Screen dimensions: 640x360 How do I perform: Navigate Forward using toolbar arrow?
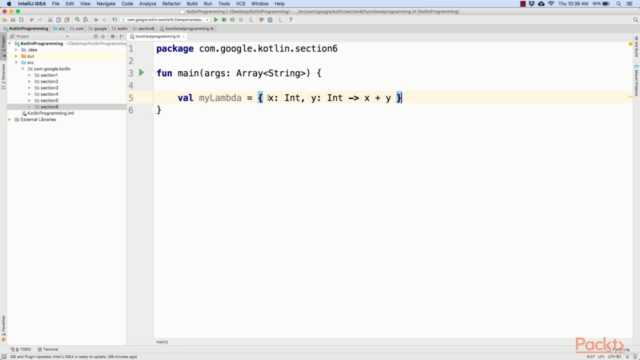tap(104, 20)
